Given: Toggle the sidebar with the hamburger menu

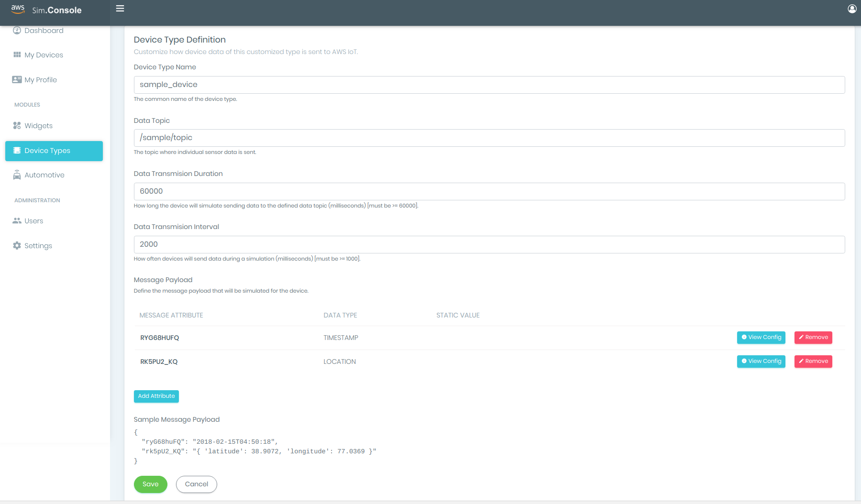Looking at the screenshot, I should click(120, 8).
